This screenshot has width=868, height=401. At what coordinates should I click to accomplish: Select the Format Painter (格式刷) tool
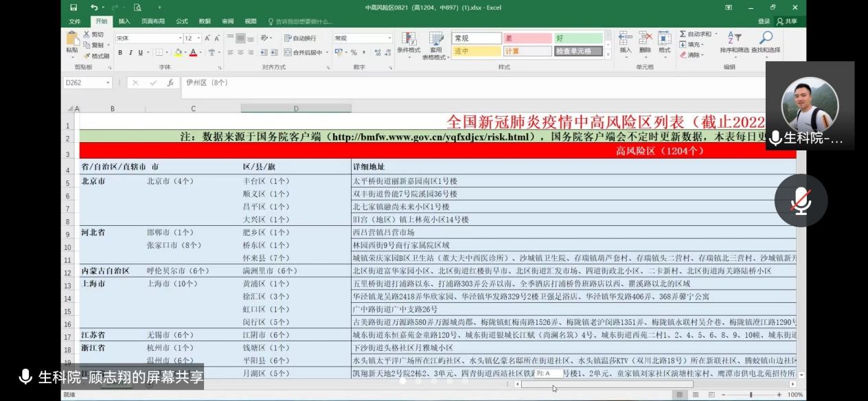coord(97,56)
